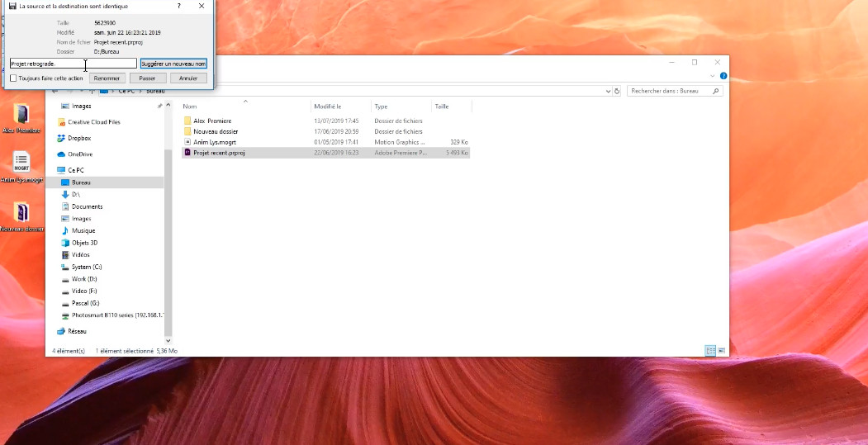868x445 pixels.
Task: Switch to large icons view in status bar
Action: [721, 350]
